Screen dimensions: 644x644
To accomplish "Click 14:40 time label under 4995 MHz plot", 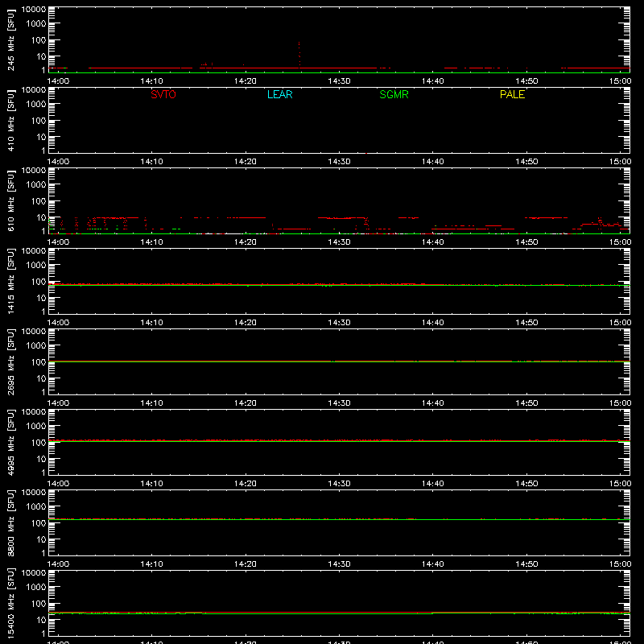I will pyautogui.click(x=433, y=484).
